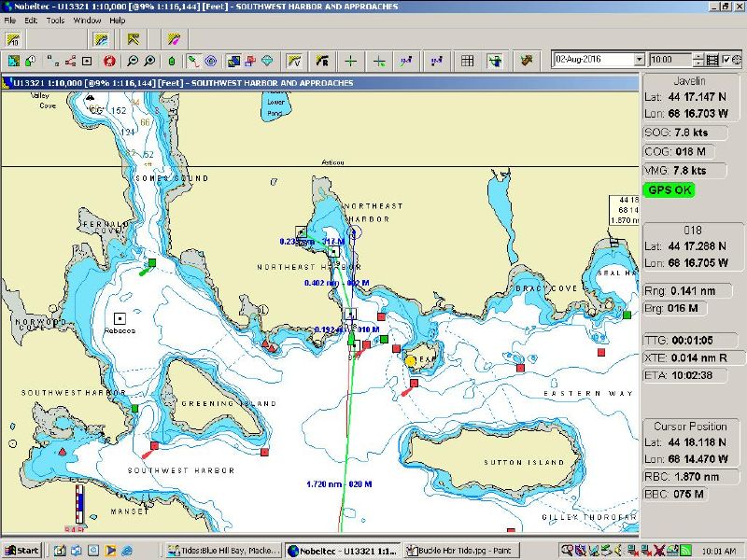Toggle the tide animation film-strip control
The height and width of the screenshot is (560, 747).
coord(712,61)
